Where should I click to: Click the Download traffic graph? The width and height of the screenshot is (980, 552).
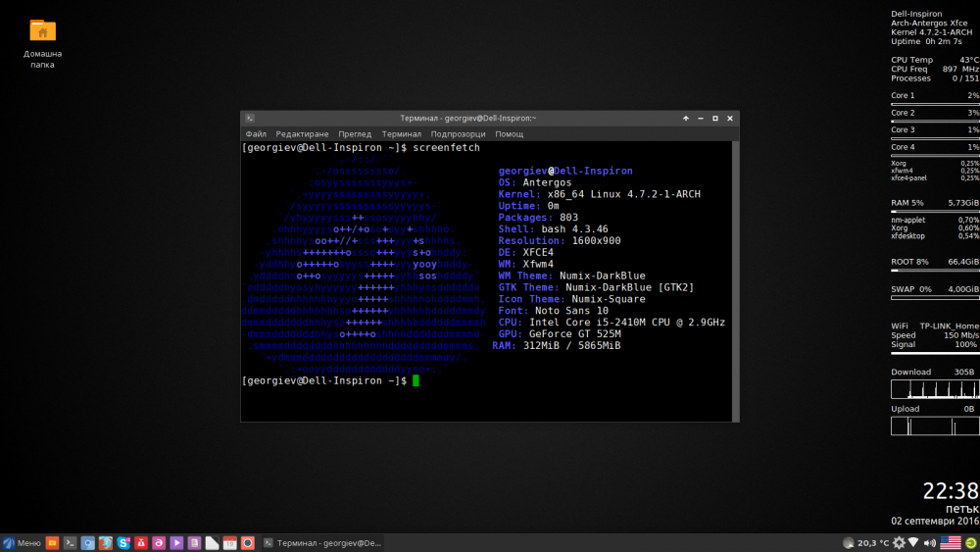click(x=935, y=389)
